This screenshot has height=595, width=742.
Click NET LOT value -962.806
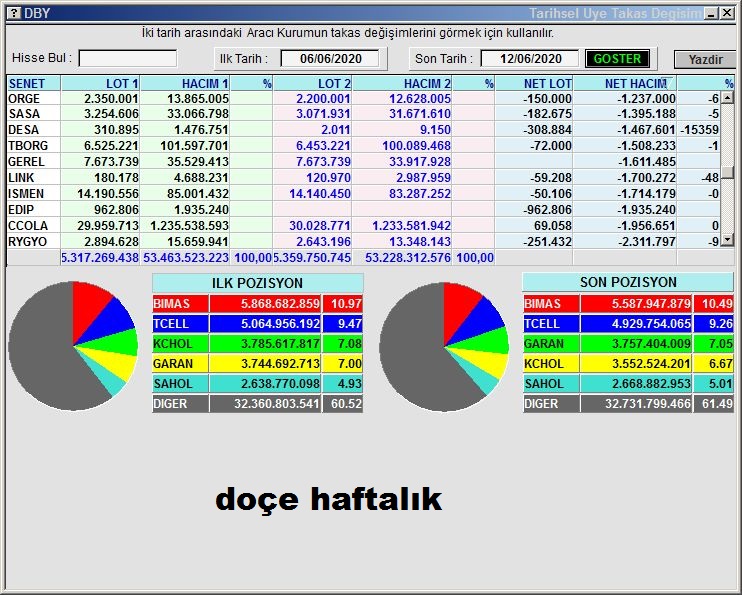click(547, 210)
